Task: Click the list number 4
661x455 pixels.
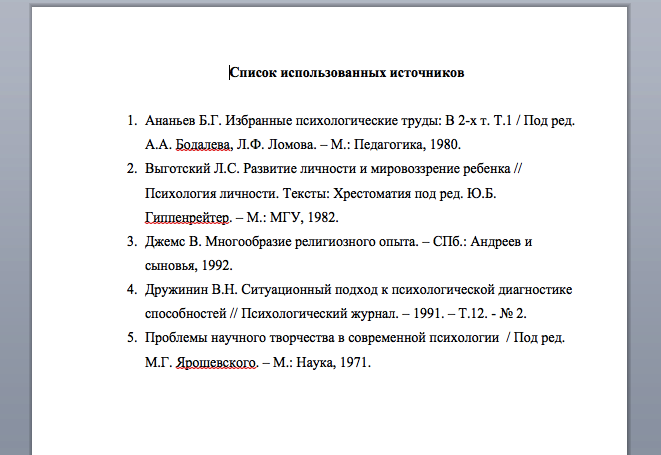Action: pos(130,290)
